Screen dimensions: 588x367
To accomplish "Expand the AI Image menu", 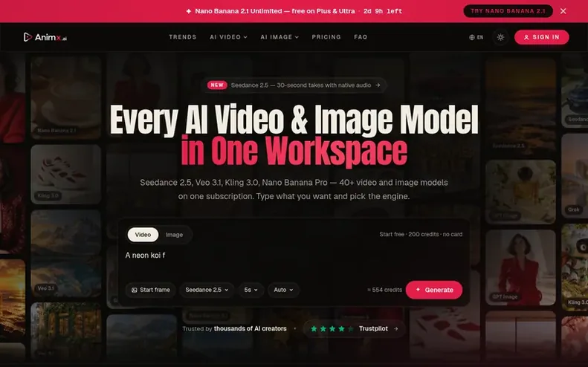I will click(x=280, y=37).
